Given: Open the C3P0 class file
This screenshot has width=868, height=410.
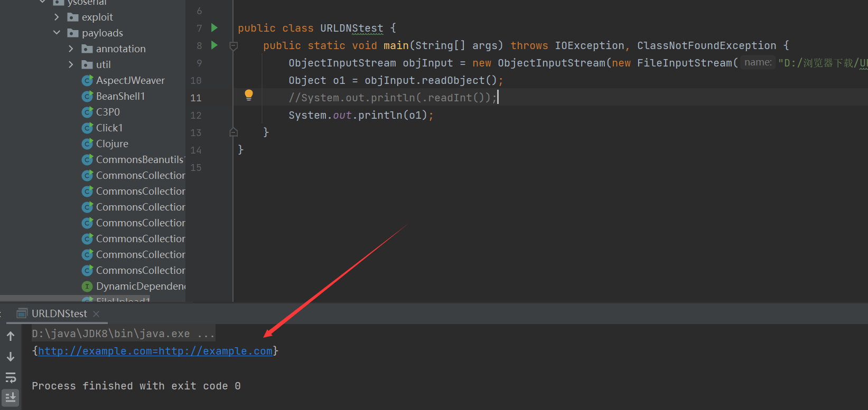Looking at the screenshot, I should pyautogui.click(x=108, y=112).
